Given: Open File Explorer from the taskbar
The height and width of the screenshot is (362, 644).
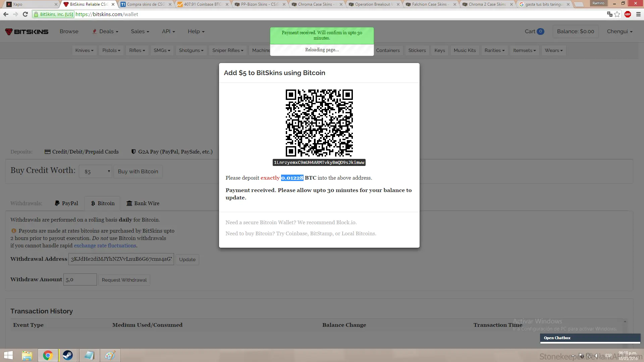Looking at the screenshot, I should tap(27, 355).
